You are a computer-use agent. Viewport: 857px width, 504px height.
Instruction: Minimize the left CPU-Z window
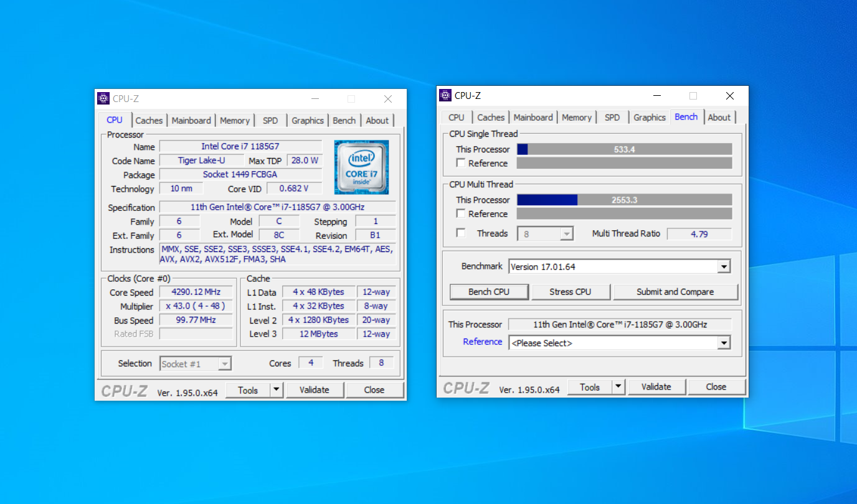tap(315, 99)
